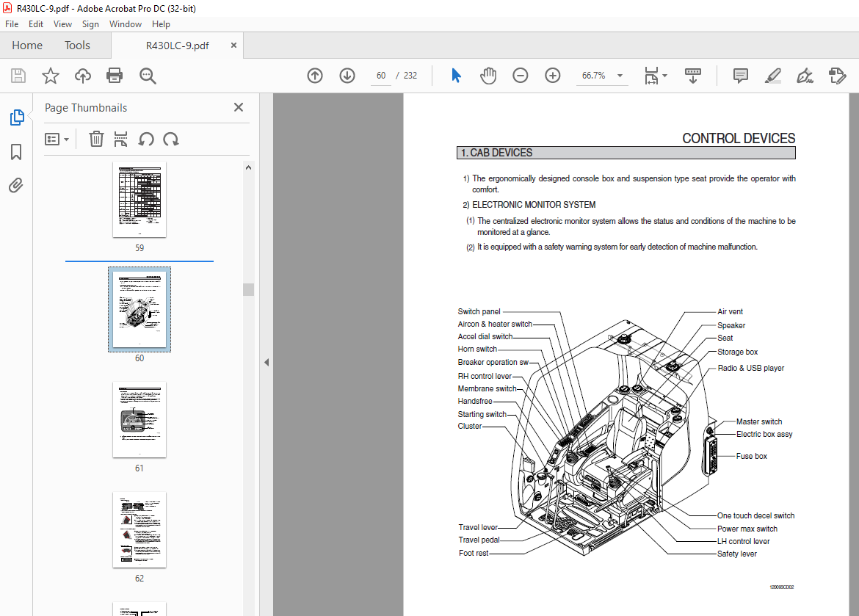Close the R430LC-9.pdf tab
Screen dimensions: 859x616
234,46
